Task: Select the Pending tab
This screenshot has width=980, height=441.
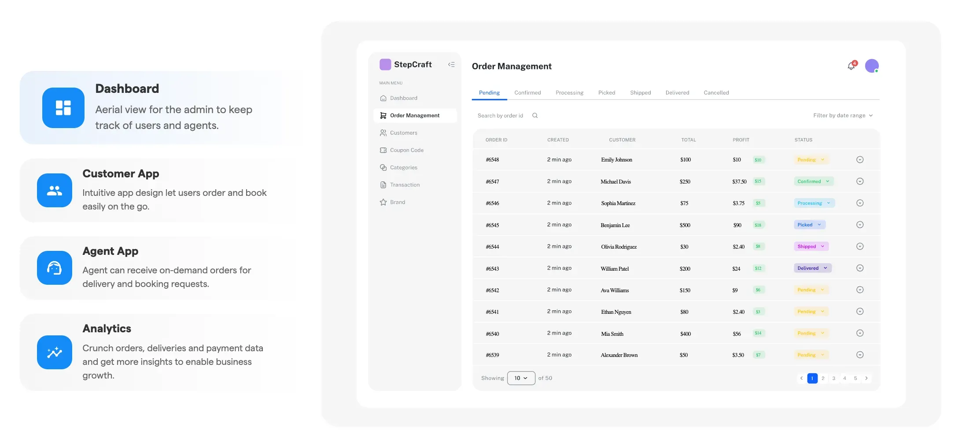Action: (489, 93)
